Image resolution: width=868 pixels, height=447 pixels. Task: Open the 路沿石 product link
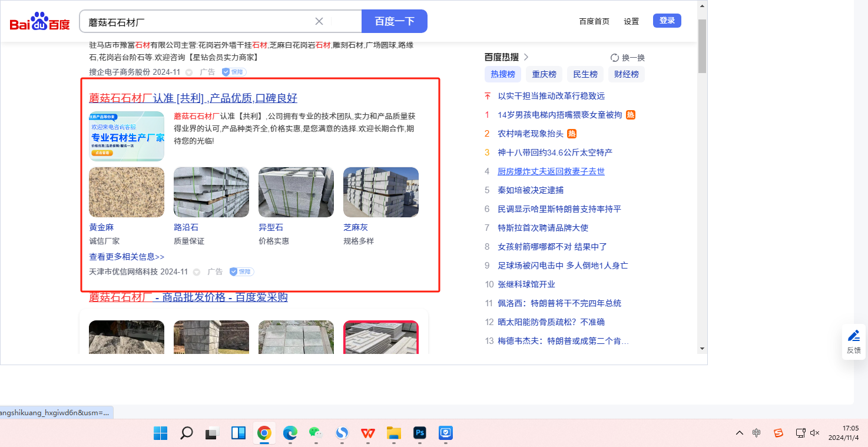coord(186,227)
